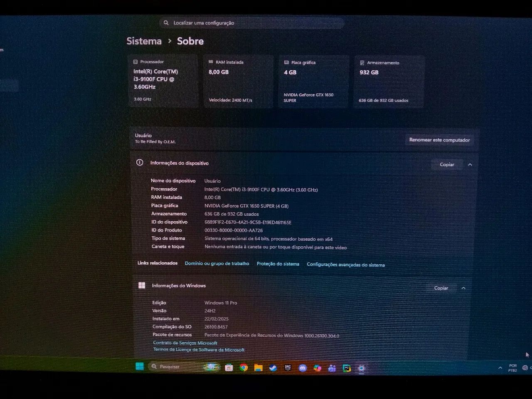Open File Explorer from the taskbar
This screenshot has width=532, height=399.
258,368
